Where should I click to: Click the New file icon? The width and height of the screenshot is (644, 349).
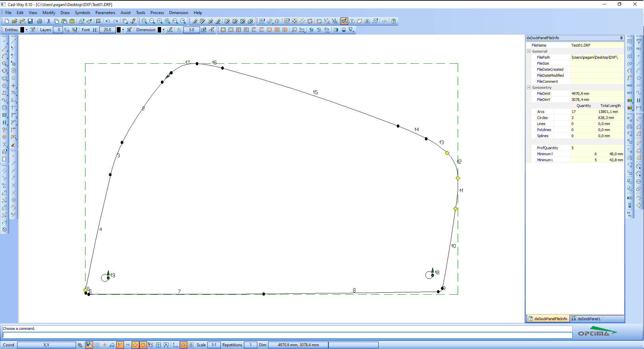tap(7, 21)
